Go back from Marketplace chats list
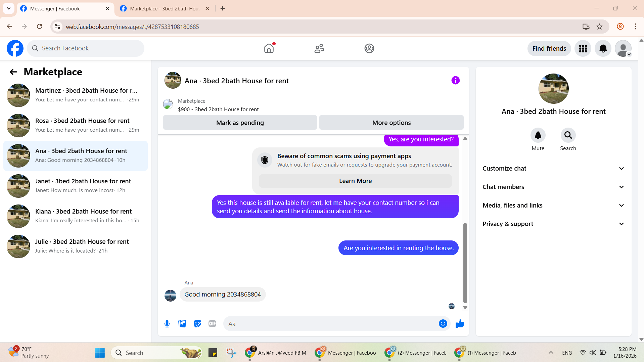The width and height of the screenshot is (644, 362). 13,72
